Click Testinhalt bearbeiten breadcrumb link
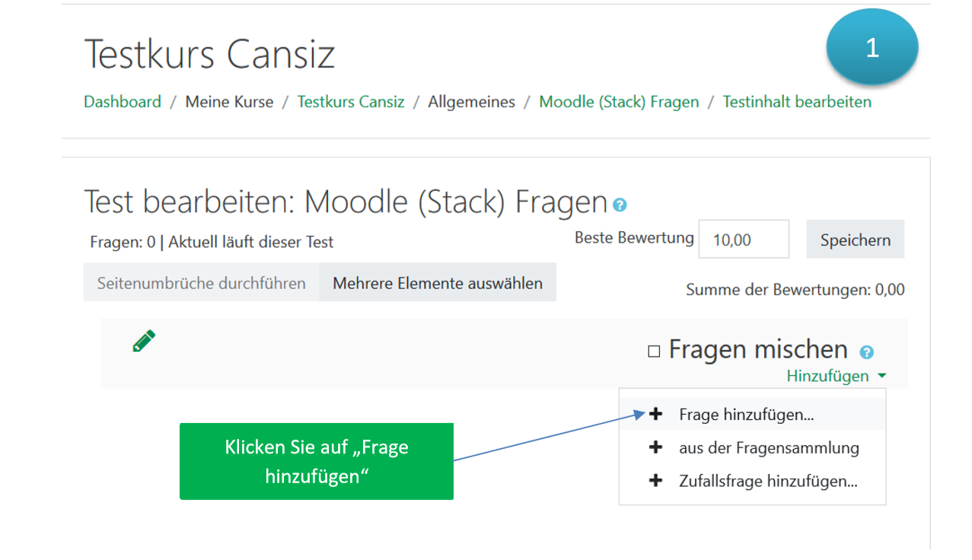972x560 pixels. (797, 102)
